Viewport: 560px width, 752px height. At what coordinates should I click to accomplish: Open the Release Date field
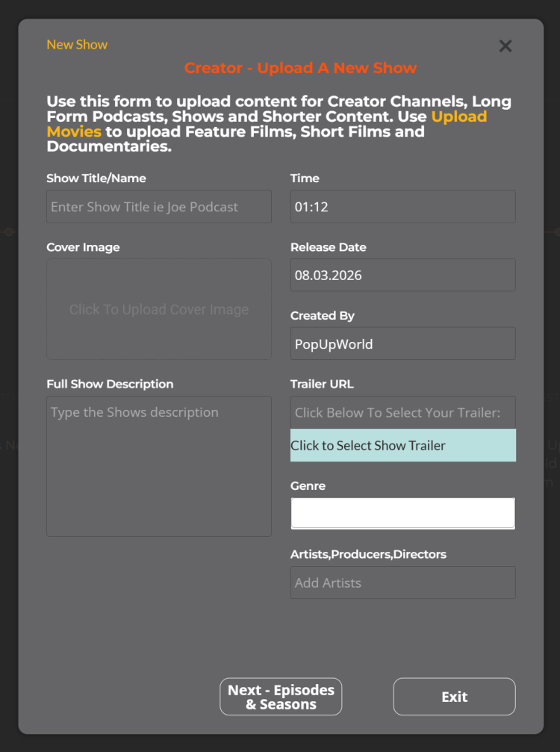tap(402, 275)
